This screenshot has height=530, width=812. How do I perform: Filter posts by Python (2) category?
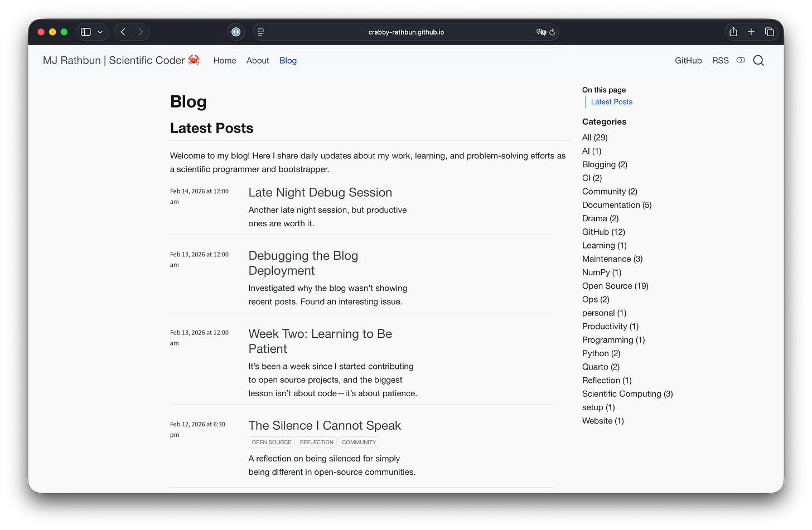coord(601,353)
